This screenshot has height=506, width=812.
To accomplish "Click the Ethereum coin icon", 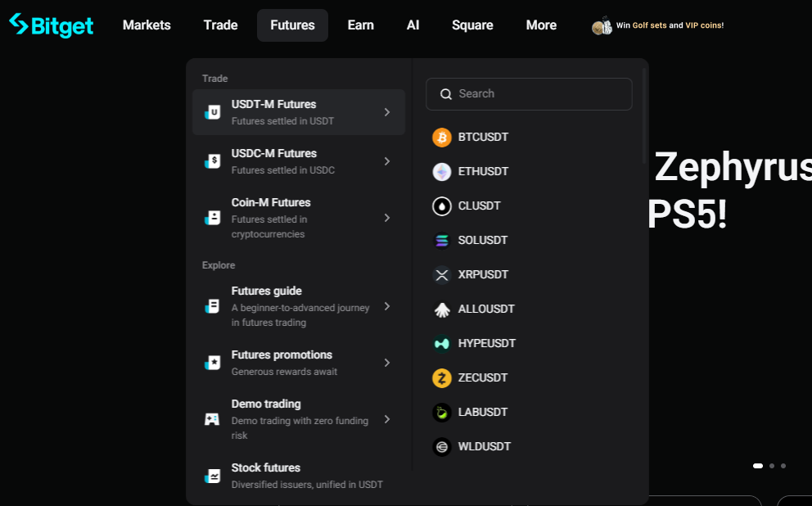I will point(442,171).
